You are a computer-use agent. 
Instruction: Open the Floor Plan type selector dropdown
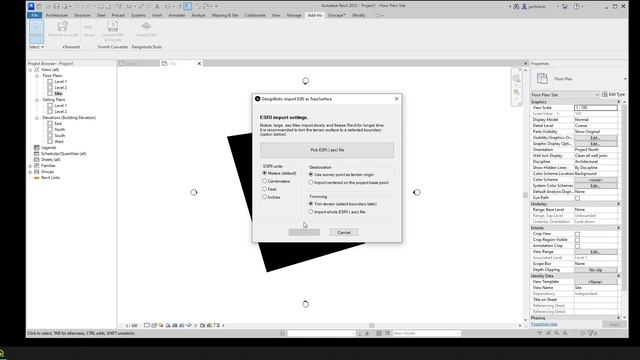point(625,79)
